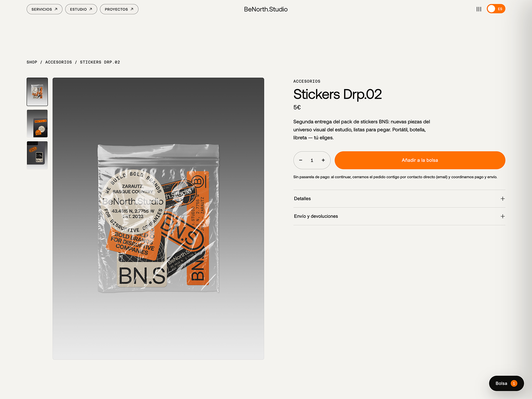Select the first sticker pack thumbnail
The height and width of the screenshot is (399, 532).
click(37, 92)
